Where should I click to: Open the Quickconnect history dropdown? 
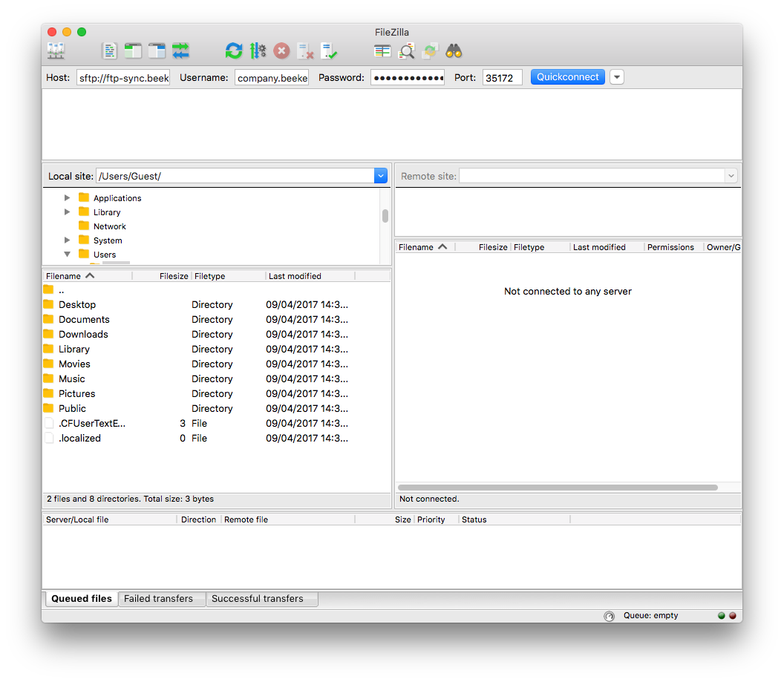tap(616, 76)
